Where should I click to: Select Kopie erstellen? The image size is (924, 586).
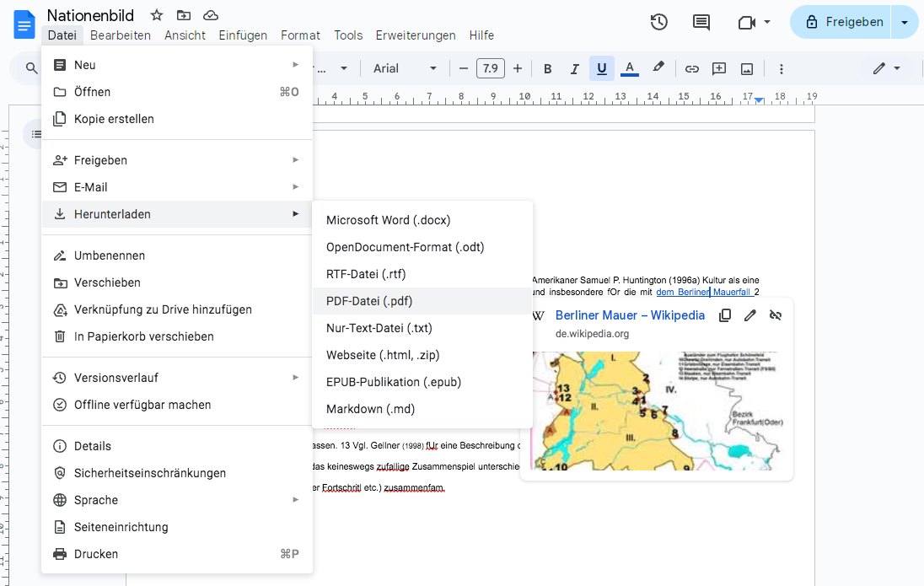point(177,119)
